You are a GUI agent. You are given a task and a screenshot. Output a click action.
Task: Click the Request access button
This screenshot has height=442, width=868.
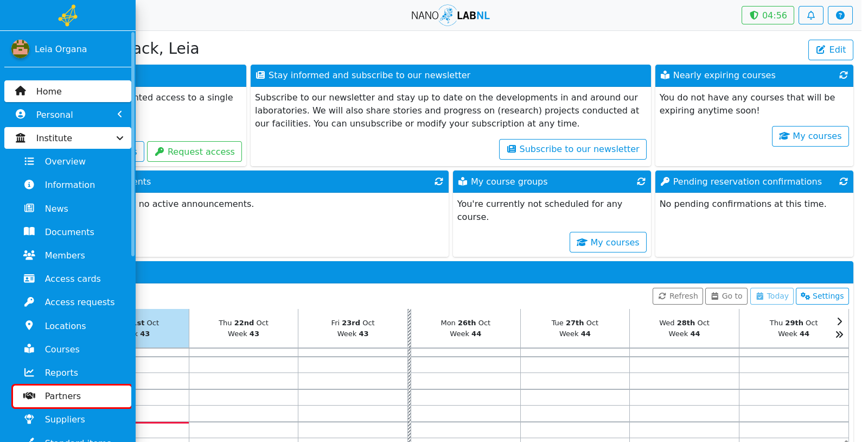pyautogui.click(x=194, y=151)
